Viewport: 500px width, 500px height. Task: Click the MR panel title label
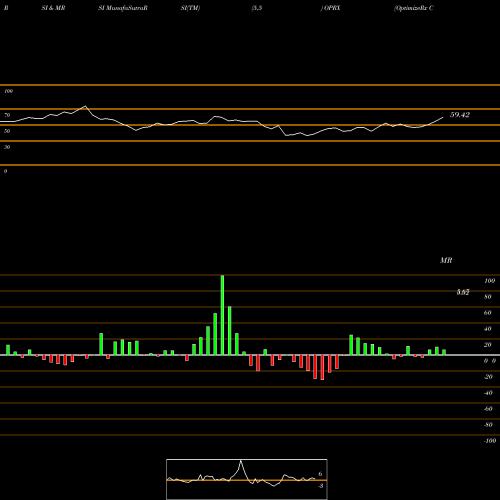coord(446,260)
